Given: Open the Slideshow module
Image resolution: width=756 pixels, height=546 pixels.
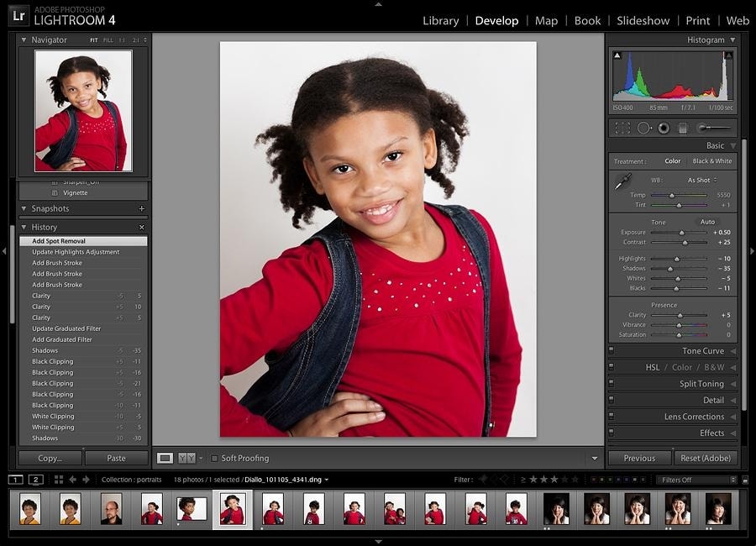Looking at the screenshot, I should [x=643, y=20].
